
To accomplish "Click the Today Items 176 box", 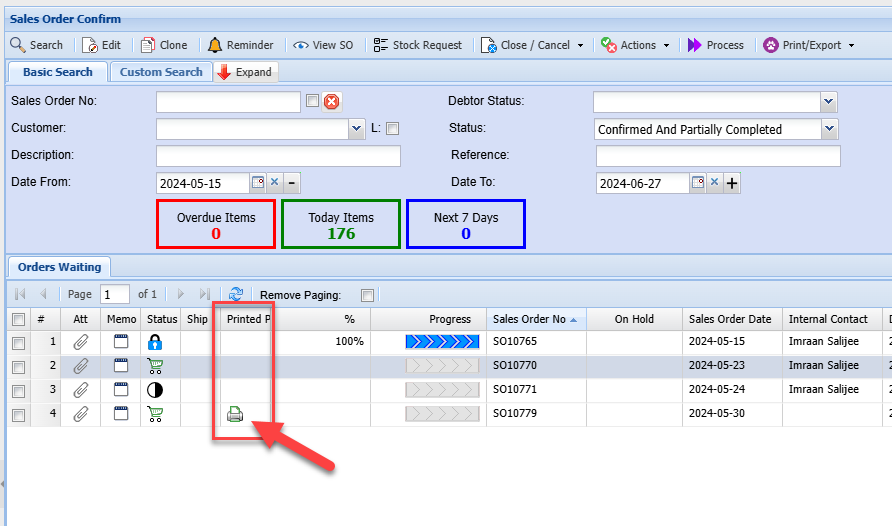I will pos(341,224).
